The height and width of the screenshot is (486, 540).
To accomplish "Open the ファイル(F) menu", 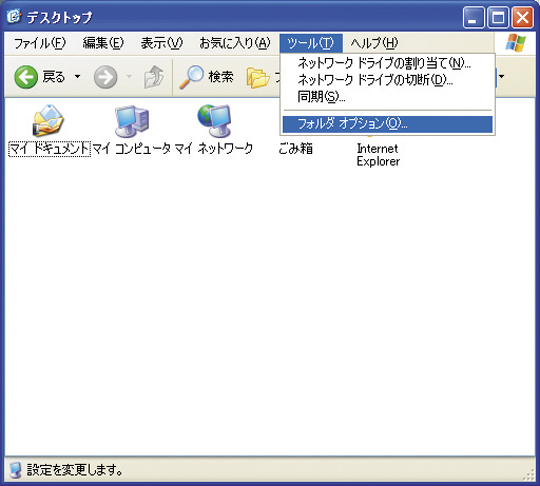I will pyautogui.click(x=40, y=43).
